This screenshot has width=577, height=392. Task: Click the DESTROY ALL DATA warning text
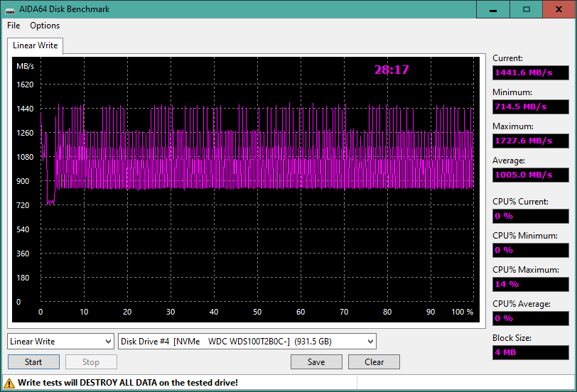pyautogui.click(x=128, y=383)
